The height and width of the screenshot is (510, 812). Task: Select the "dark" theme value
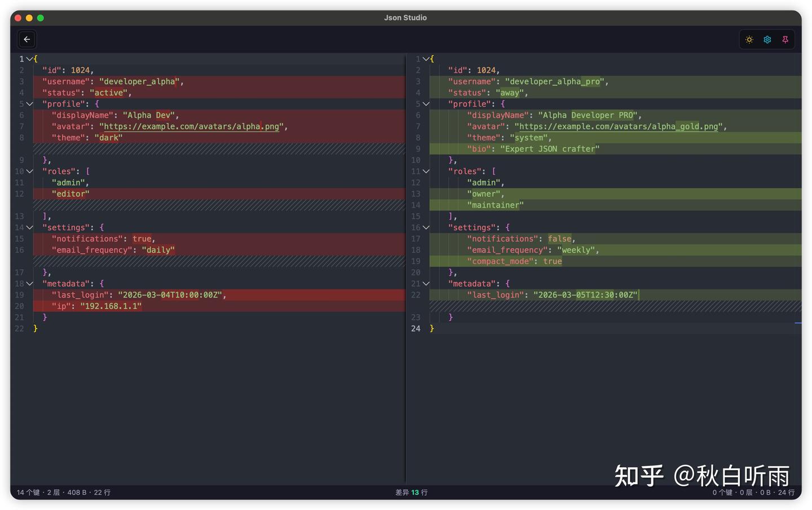pyautogui.click(x=109, y=138)
